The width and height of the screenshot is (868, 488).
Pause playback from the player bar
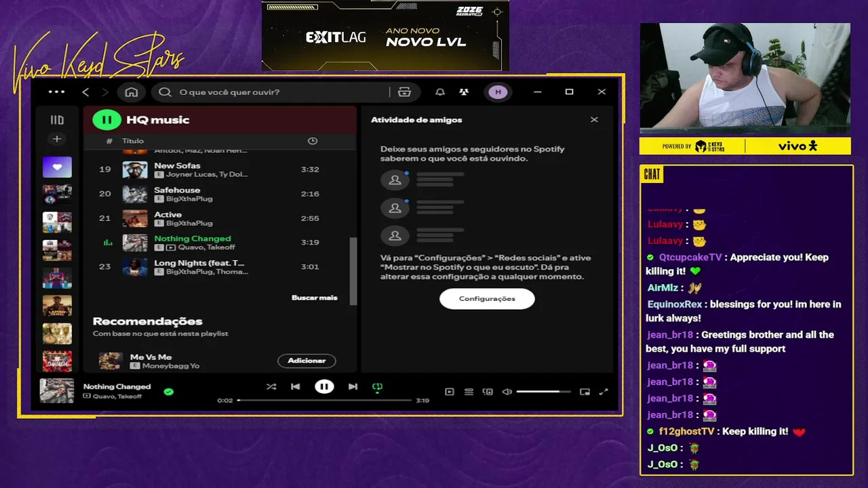pos(324,387)
